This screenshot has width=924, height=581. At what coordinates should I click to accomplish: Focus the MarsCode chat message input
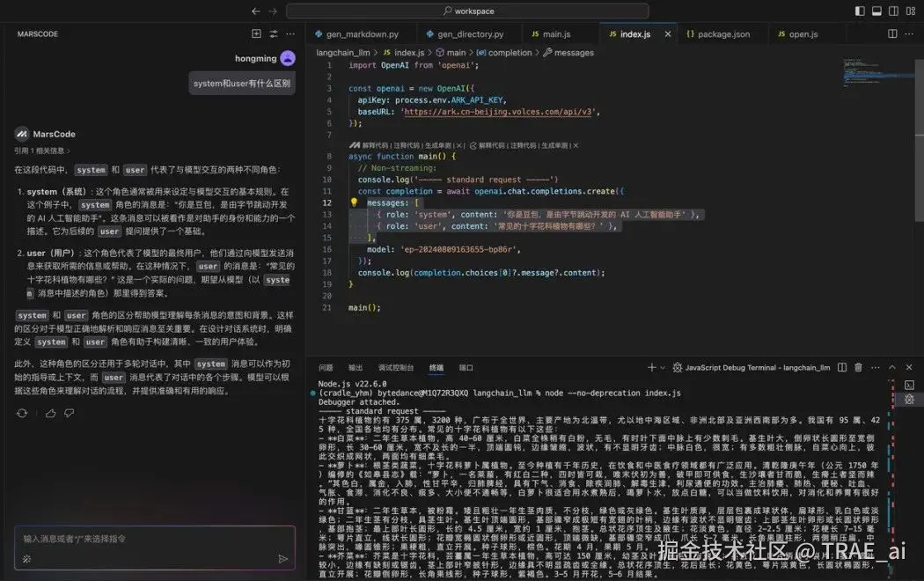point(154,548)
